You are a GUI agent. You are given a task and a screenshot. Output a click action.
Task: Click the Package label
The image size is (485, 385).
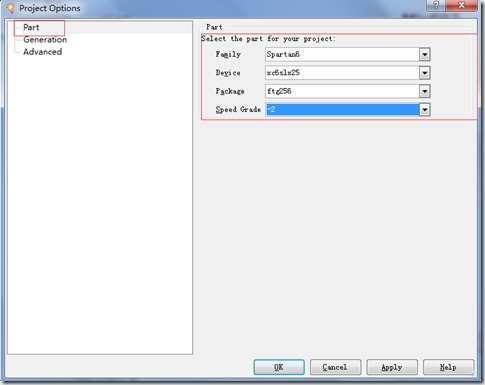230,91
